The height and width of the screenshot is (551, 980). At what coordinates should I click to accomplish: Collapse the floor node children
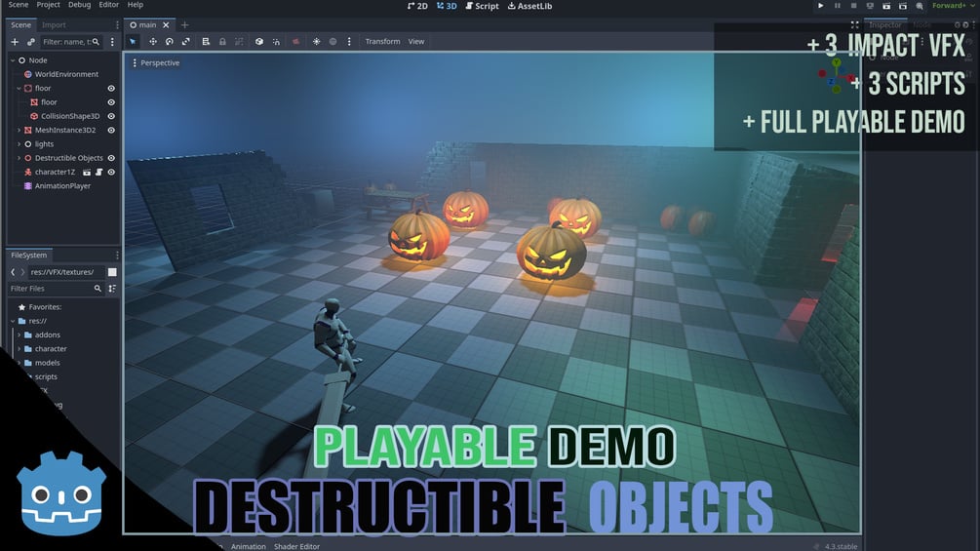tap(19, 88)
